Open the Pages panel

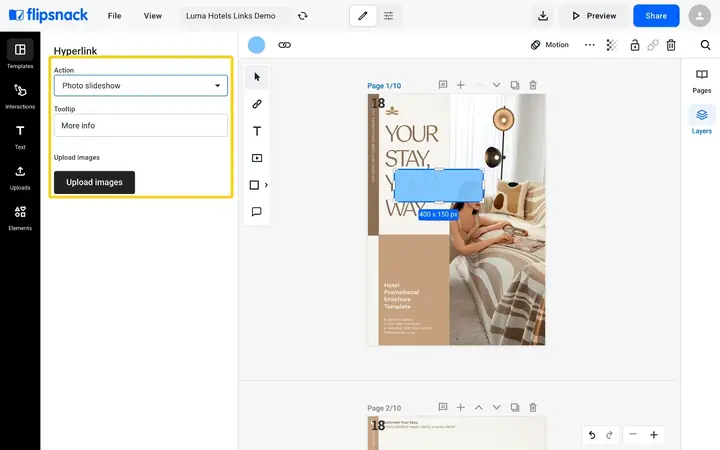pyautogui.click(x=701, y=81)
